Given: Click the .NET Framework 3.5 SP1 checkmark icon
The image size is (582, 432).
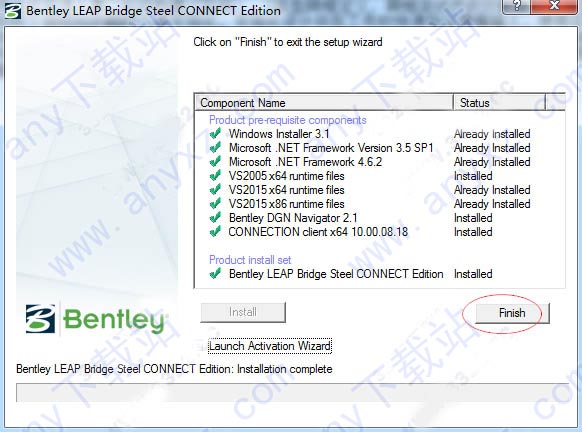Looking at the screenshot, I should coord(215,148).
